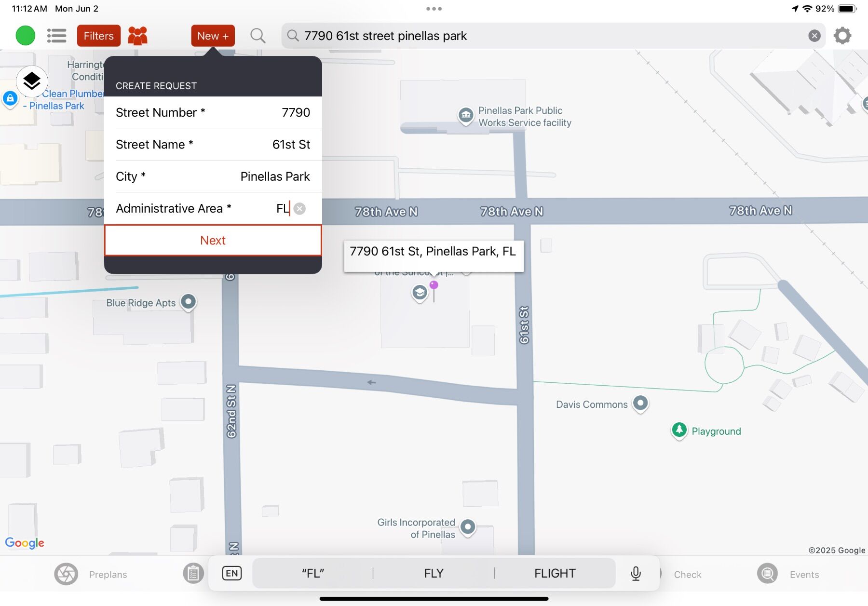Tap the Google logo on map
Viewport: 868px width, 606px height.
(25, 543)
